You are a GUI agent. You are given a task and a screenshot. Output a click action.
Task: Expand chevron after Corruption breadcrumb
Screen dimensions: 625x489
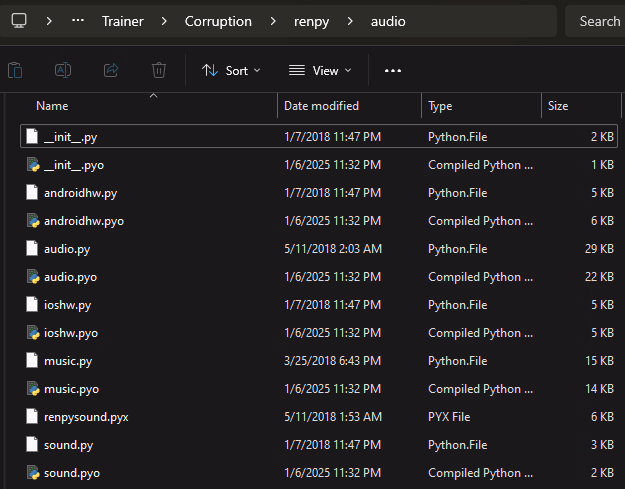click(273, 21)
